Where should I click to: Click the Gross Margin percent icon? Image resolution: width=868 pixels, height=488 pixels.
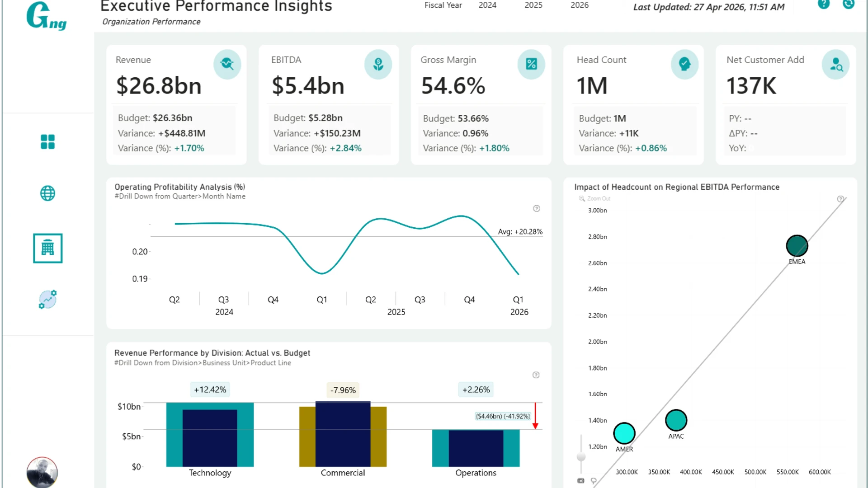click(x=531, y=64)
